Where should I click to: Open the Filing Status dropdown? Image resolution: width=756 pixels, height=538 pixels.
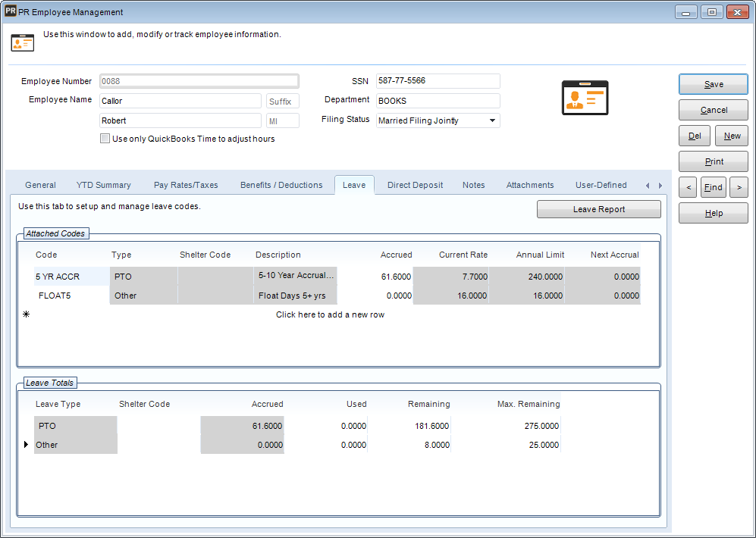pos(492,120)
